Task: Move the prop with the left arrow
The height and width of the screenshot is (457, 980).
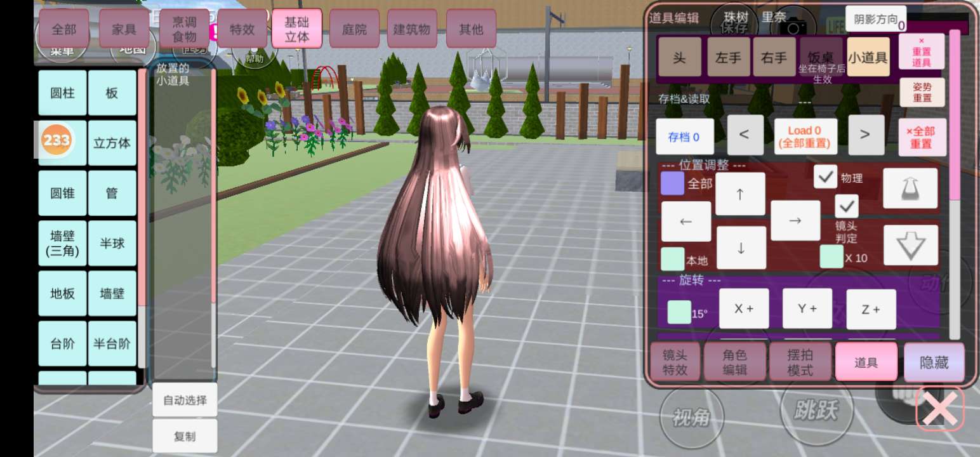Action: [x=686, y=222]
